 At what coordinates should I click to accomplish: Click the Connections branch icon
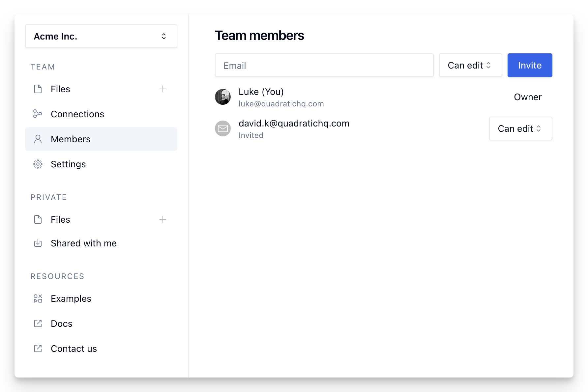tap(38, 114)
